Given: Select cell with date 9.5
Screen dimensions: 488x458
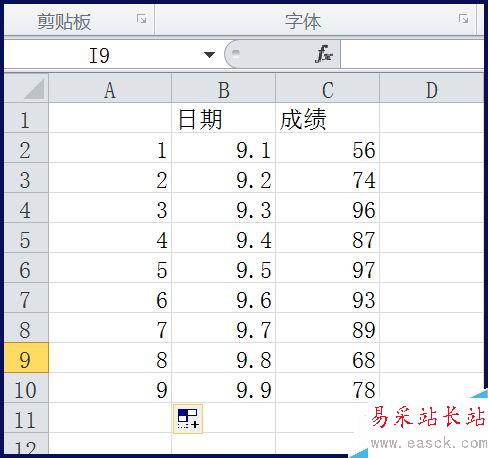Looking at the screenshot, I should (224, 268).
